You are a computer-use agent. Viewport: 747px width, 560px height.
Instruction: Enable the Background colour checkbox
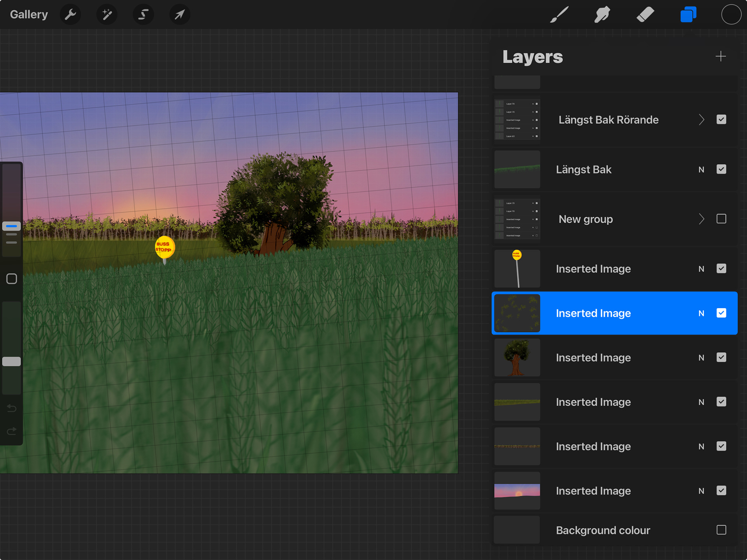[721, 530]
